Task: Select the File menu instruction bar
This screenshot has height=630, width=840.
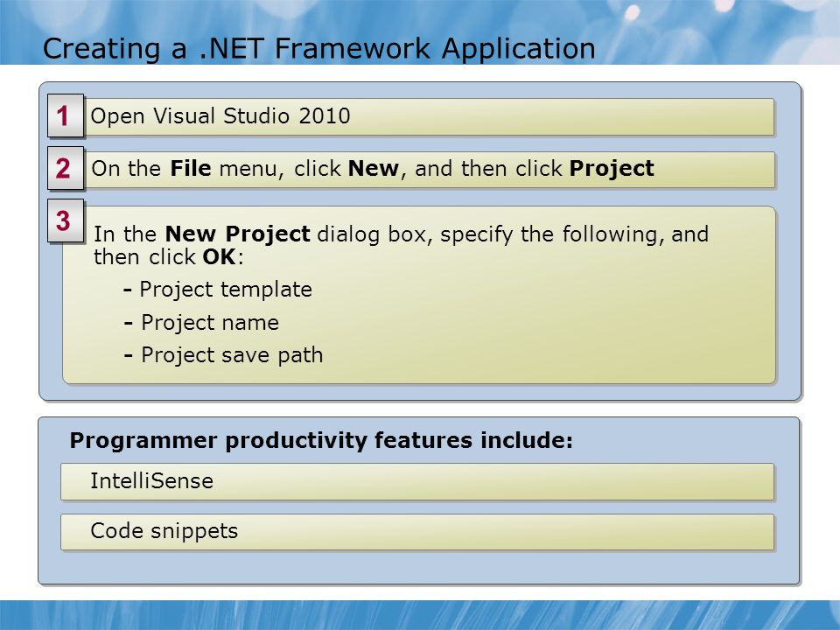Action: (429, 169)
